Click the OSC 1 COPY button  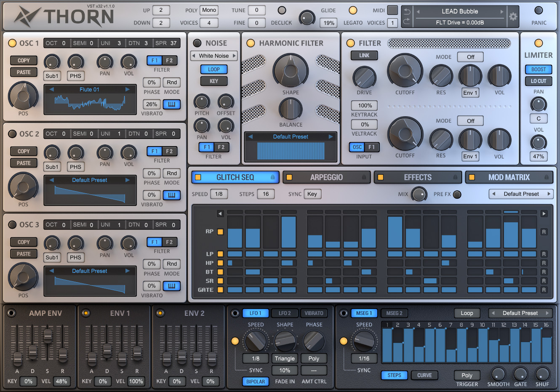coord(24,61)
